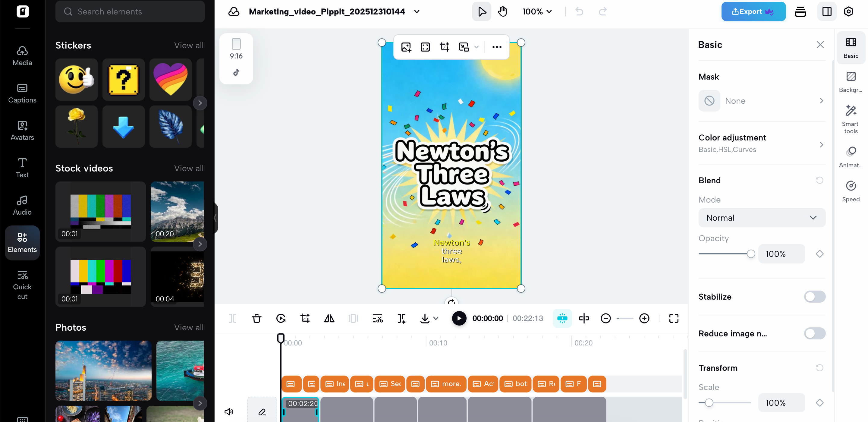This screenshot has width=868, height=422.
Task: Click the crop icon above the canvas
Action: pyautogui.click(x=445, y=47)
